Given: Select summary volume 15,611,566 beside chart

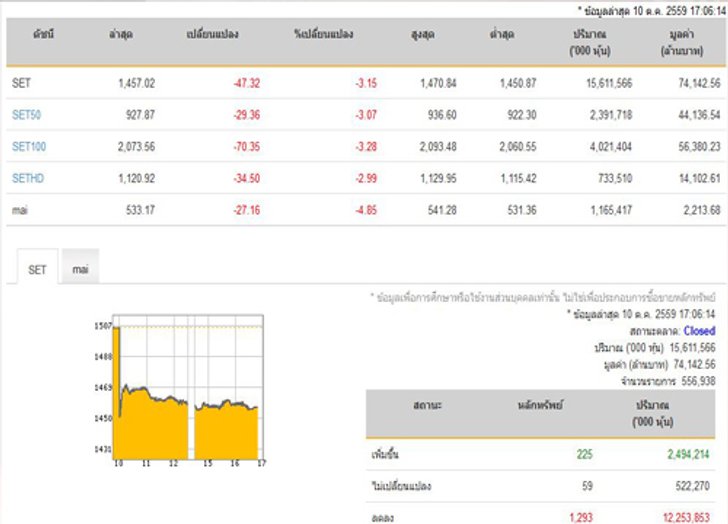Looking at the screenshot, I should pyautogui.click(x=692, y=348).
